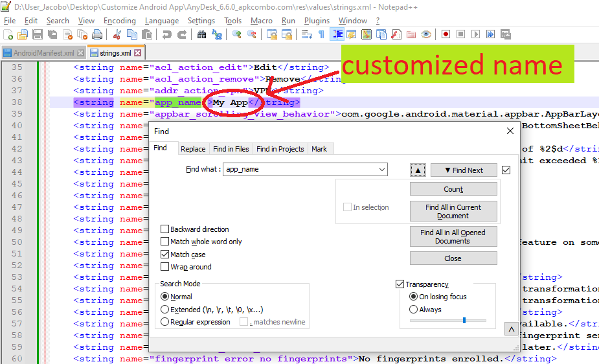
Task: Click the Folder as Workspace icon
Action: point(411,34)
